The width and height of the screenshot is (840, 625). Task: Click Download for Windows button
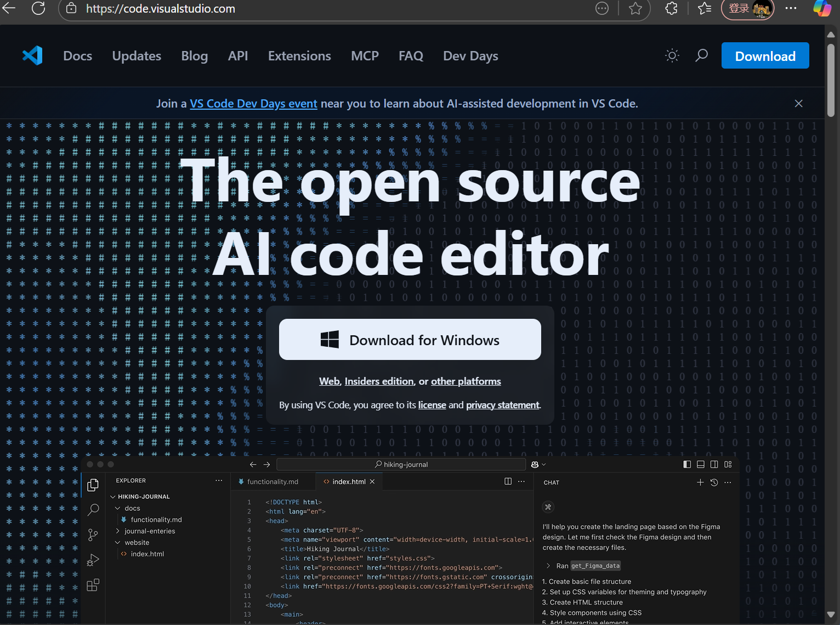point(410,340)
